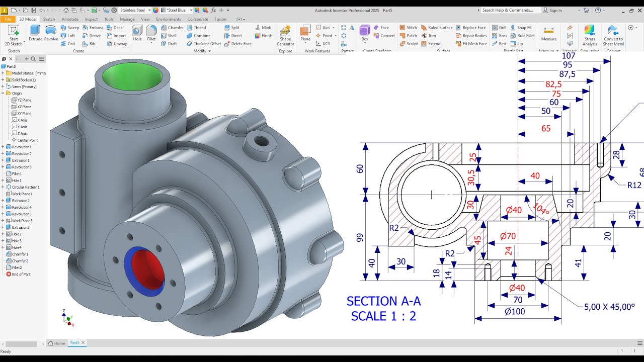Select XY Plane in the Origin folder
Image resolution: width=644 pixels, height=362 pixels.
click(x=21, y=114)
